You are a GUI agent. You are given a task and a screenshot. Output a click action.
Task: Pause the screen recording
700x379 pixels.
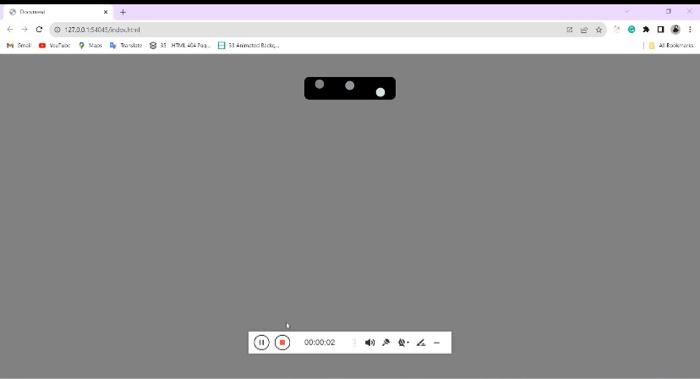[x=262, y=342]
